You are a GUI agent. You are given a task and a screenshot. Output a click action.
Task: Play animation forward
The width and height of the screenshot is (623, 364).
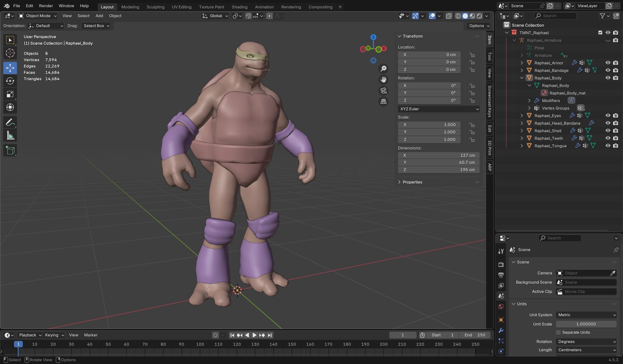point(254,335)
